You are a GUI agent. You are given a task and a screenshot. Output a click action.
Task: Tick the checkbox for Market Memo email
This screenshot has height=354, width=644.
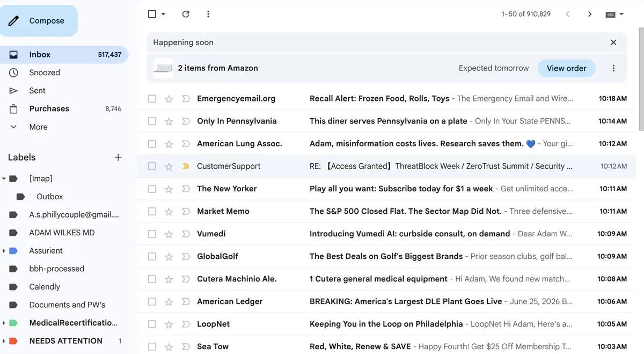pos(152,212)
